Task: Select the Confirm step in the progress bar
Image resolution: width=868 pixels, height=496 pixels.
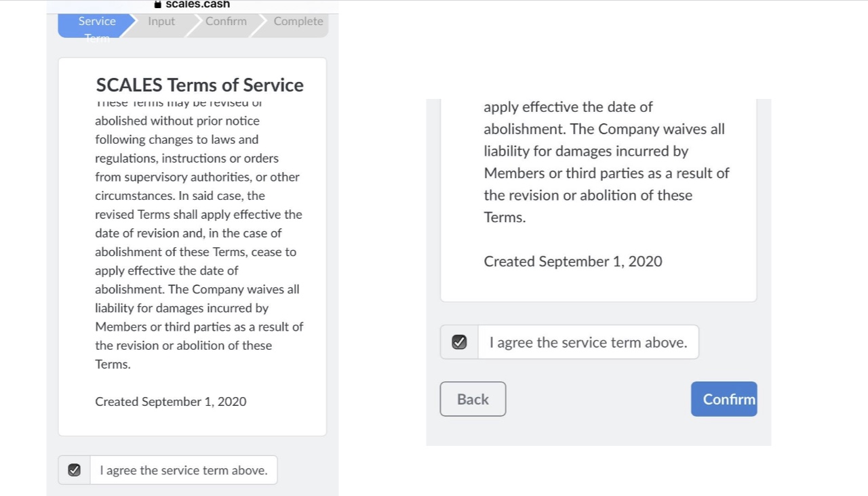Action: (226, 22)
